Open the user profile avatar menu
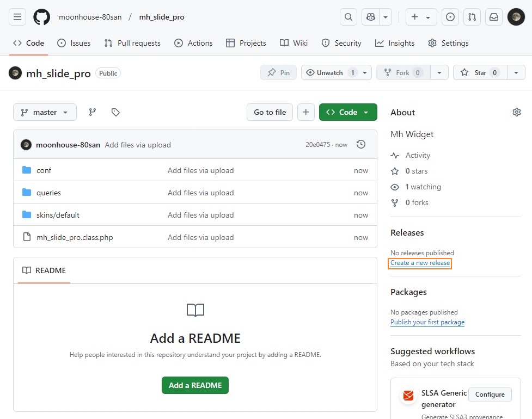Image resolution: width=532 pixels, height=419 pixels. [x=516, y=17]
